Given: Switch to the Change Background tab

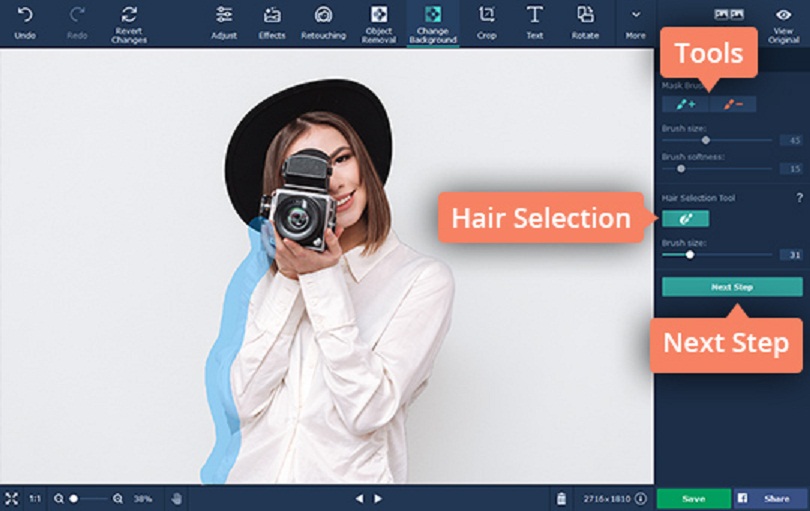Looking at the screenshot, I should 432,16.
